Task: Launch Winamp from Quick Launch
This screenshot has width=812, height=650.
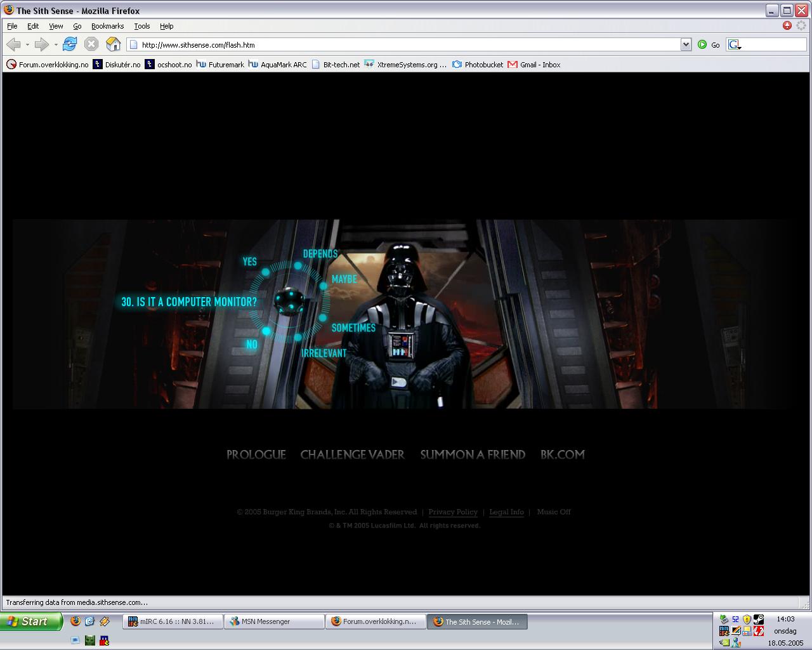Action: (x=105, y=621)
